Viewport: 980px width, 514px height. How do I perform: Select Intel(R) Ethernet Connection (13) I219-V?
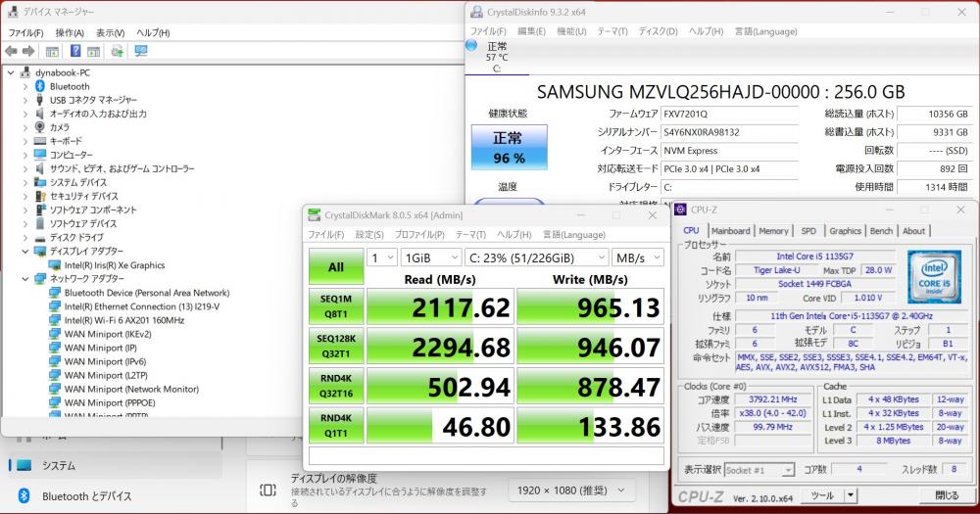[x=142, y=306]
